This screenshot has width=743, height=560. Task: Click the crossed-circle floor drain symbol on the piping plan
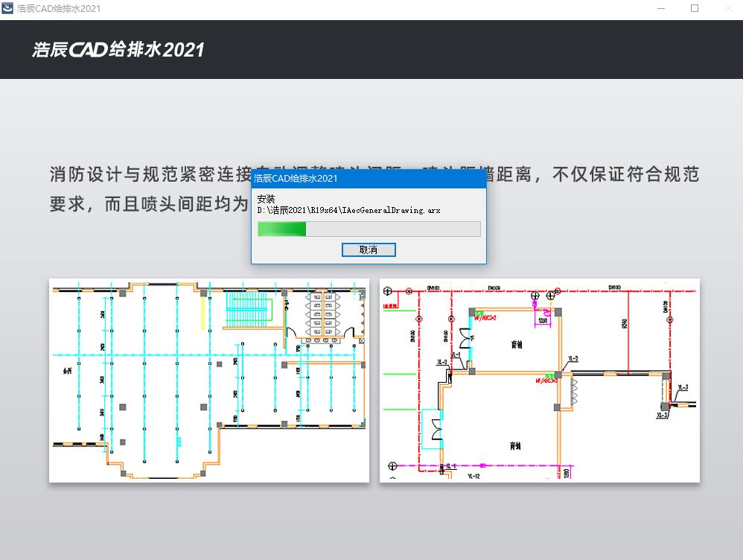tap(535, 296)
